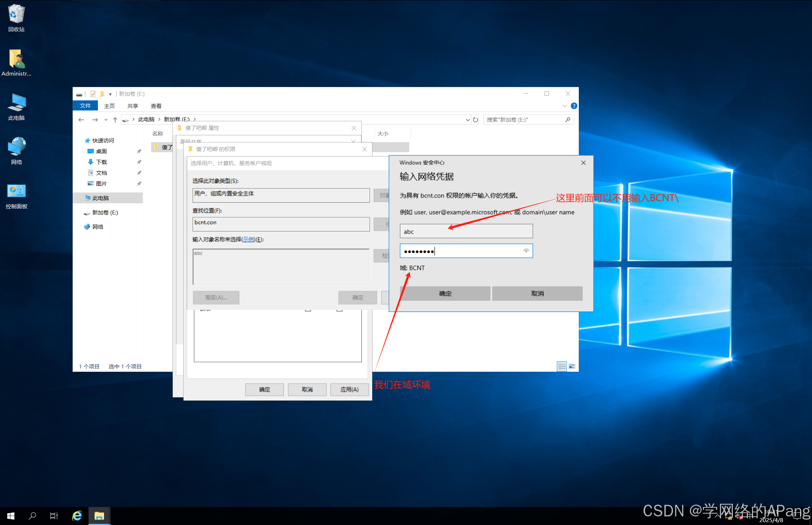The width and height of the screenshot is (812, 525).
Task: Expand the address bar history dropdown
Action: [x=468, y=120]
